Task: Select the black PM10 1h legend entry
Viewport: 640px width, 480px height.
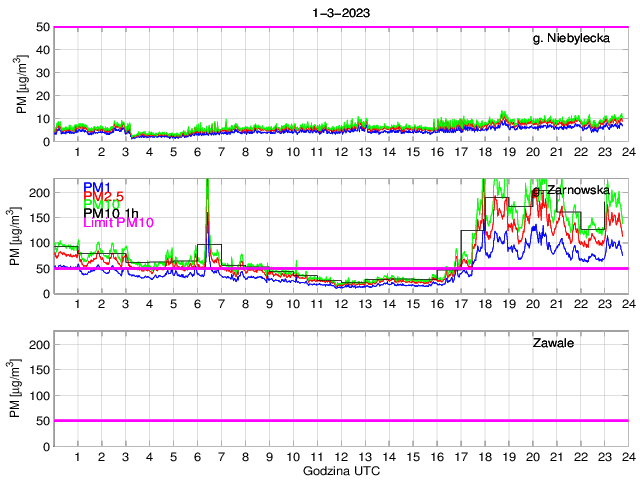Action: click(111, 212)
